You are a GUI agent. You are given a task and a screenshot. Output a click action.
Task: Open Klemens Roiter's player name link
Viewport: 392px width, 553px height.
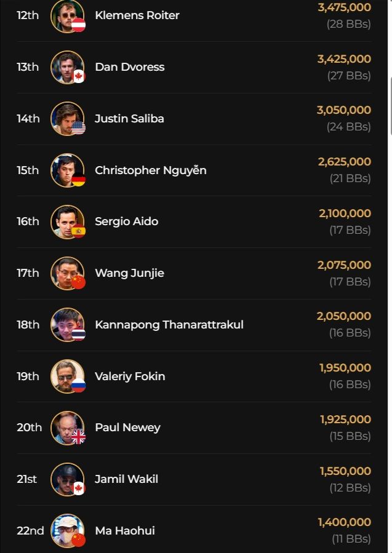(x=137, y=15)
